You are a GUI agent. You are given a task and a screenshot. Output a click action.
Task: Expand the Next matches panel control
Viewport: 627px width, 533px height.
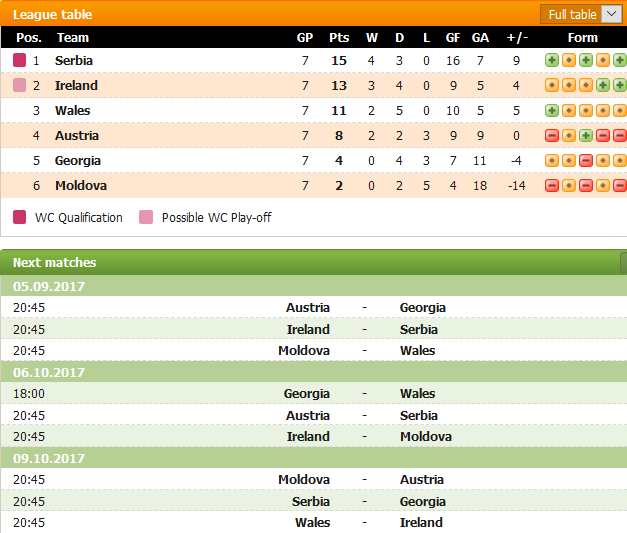coord(624,262)
